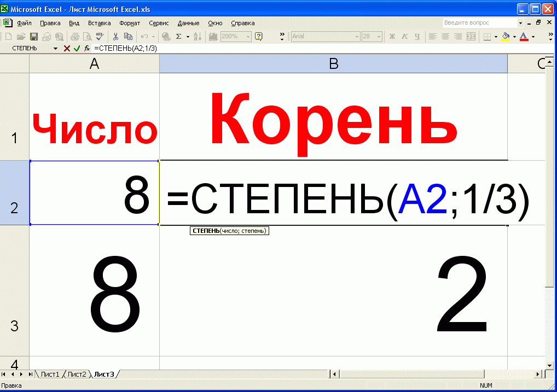Click the Help question mark icon
Image resolution: width=557 pixels, height=392 pixels.
[x=259, y=36]
